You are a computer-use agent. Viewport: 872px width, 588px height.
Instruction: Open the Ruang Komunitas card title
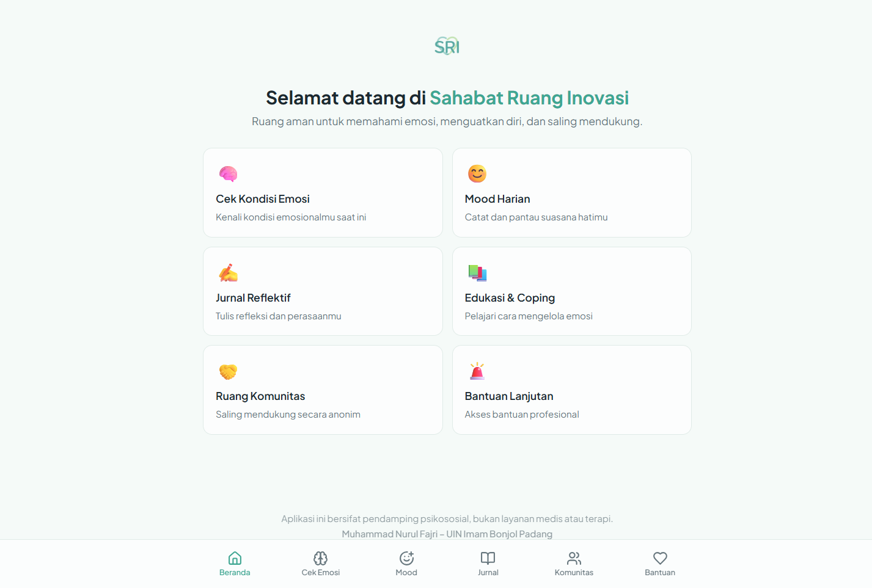[x=260, y=396]
